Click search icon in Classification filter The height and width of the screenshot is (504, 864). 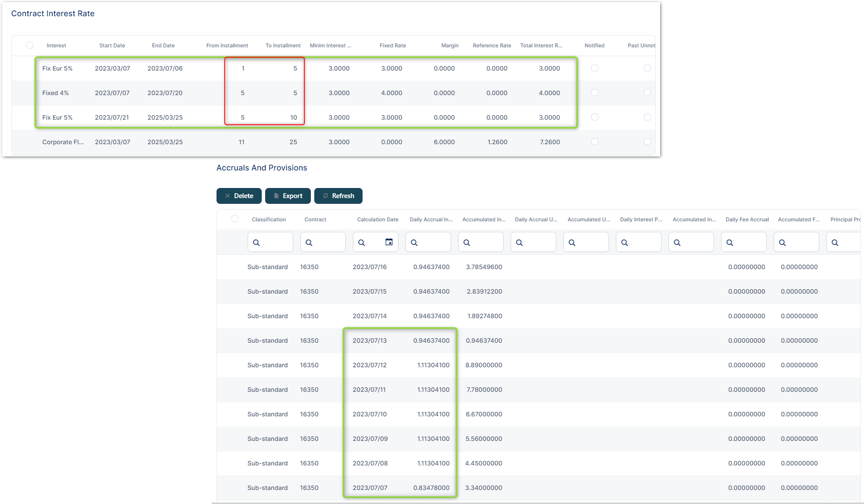pos(256,242)
